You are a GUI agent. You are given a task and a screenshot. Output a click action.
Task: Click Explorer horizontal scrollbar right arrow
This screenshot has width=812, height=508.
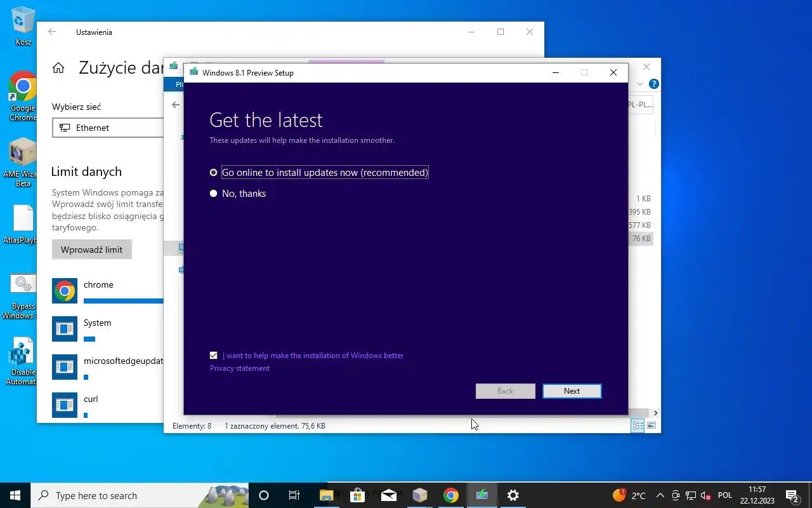[x=655, y=413]
